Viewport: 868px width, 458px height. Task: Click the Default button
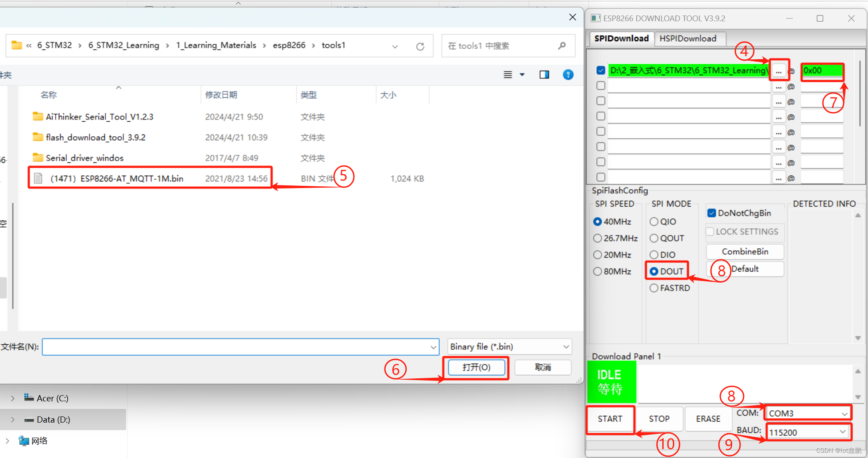tap(745, 269)
